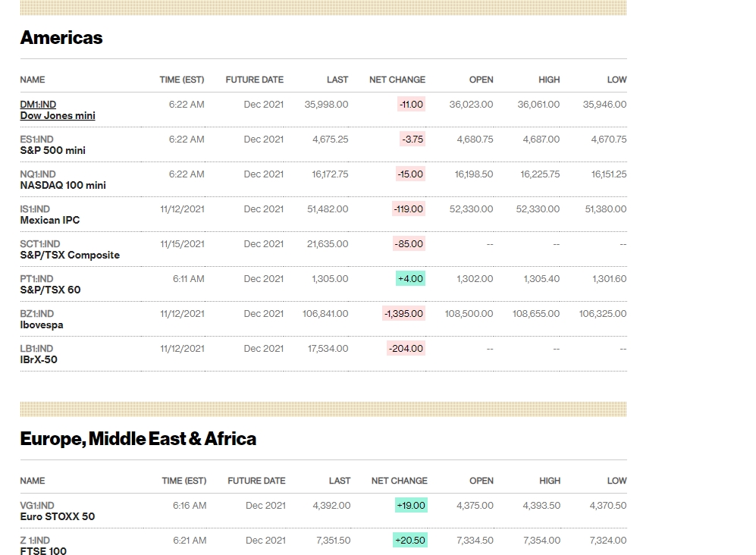
Task: Click the S&P 500 low value 4,670.75
Action: tap(609, 140)
